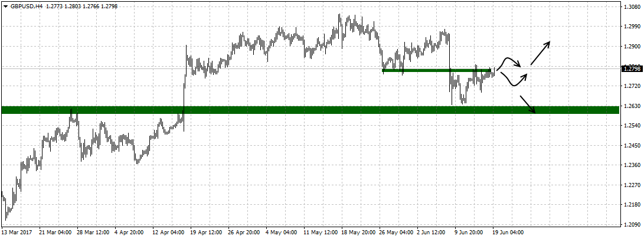Viewport: 644px width, 239px height.
Task: Click the 1.2990 price scale label
Action: (x=631, y=27)
